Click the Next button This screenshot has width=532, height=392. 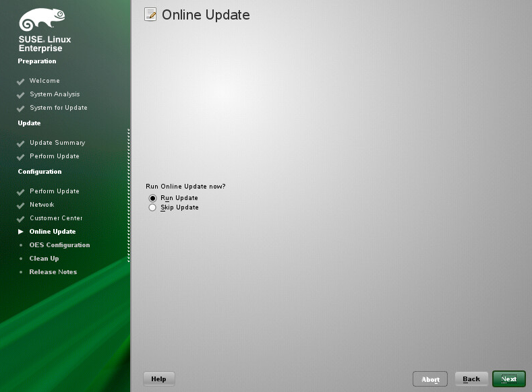click(x=509, y=379)
